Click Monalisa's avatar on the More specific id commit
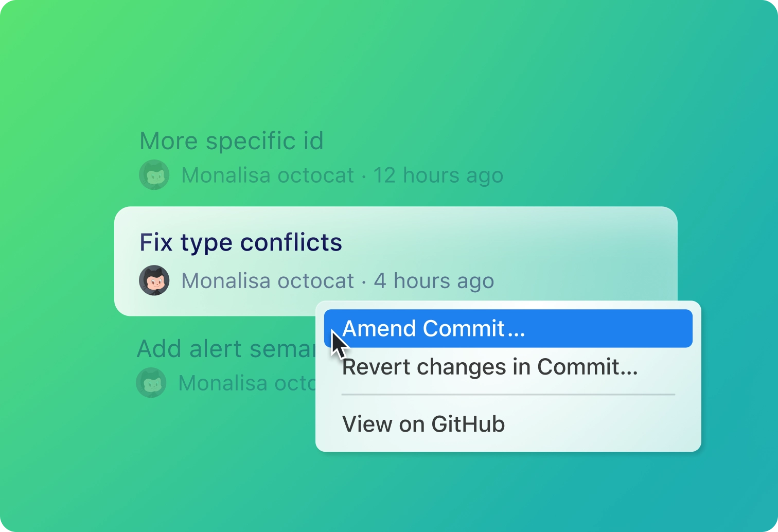 pyautogui.click(x=154, y=174)
